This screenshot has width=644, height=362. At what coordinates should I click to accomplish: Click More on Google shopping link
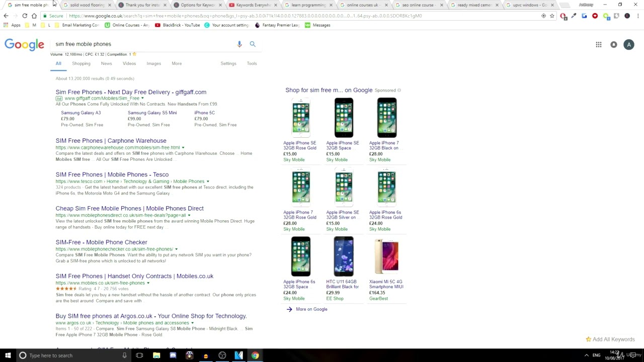(x=311, y=309)
